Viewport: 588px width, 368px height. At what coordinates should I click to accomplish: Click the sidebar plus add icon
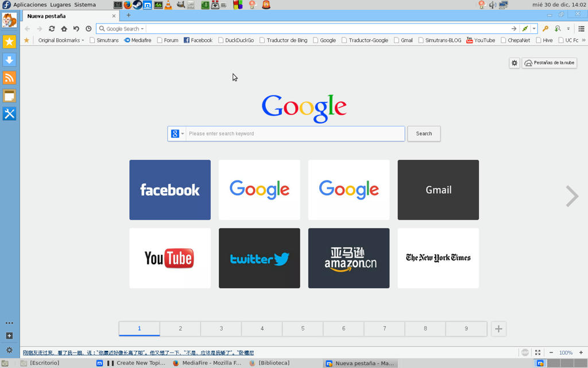[x=9, y=336]
